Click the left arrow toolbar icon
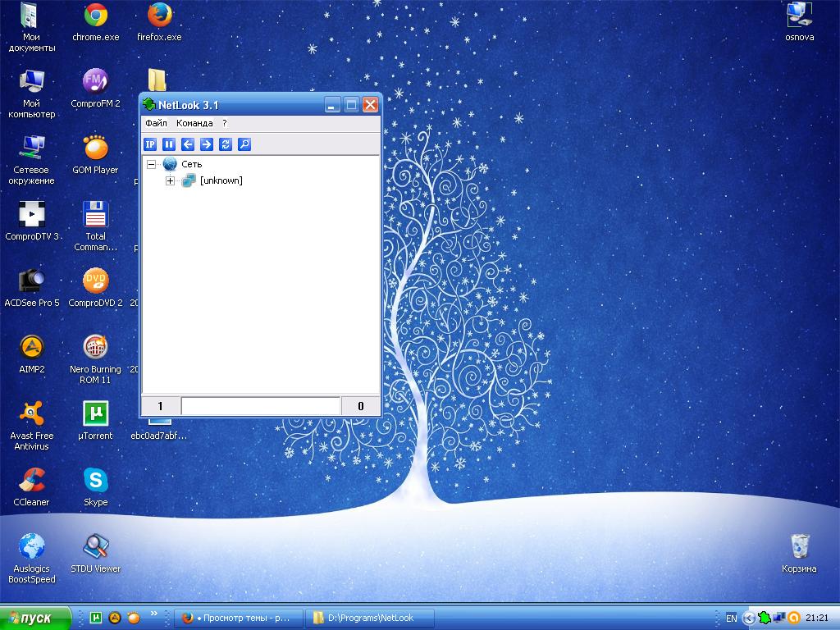Image resolution: width=840 pixels, height=630 pixels. click(x=188, y=144)
